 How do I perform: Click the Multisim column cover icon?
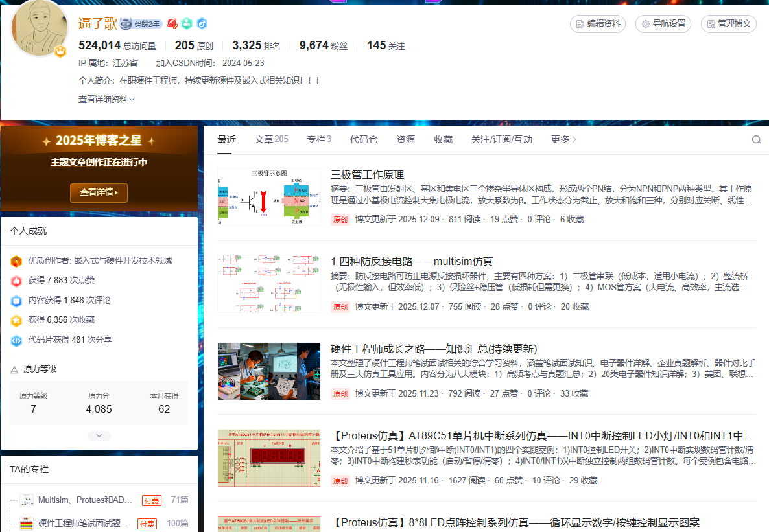coord(27,500)
